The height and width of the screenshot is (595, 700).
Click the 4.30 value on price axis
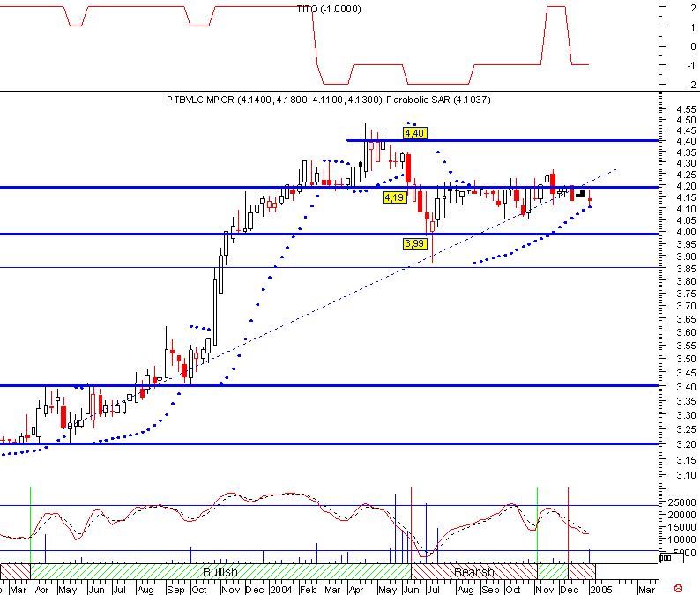coord(686,163)
